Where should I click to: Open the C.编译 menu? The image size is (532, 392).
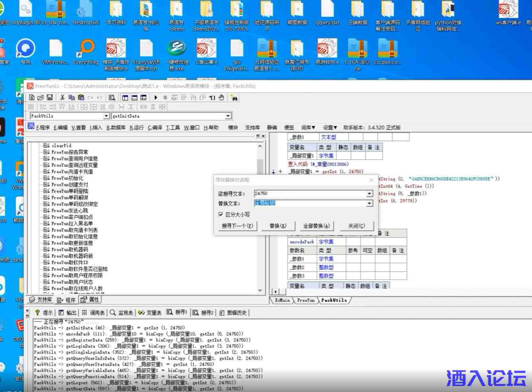[x=155, y=127]
